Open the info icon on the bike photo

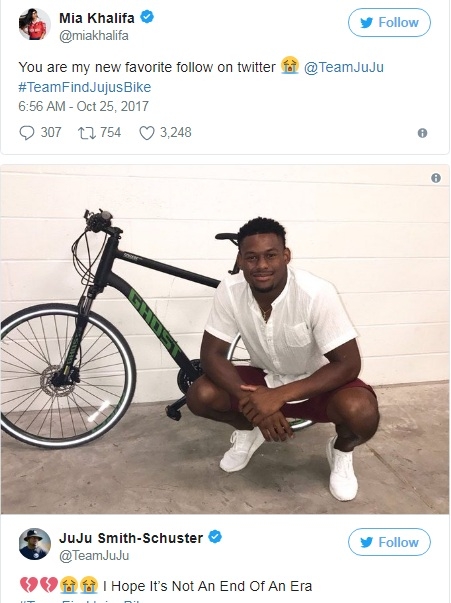click(436, 178)
